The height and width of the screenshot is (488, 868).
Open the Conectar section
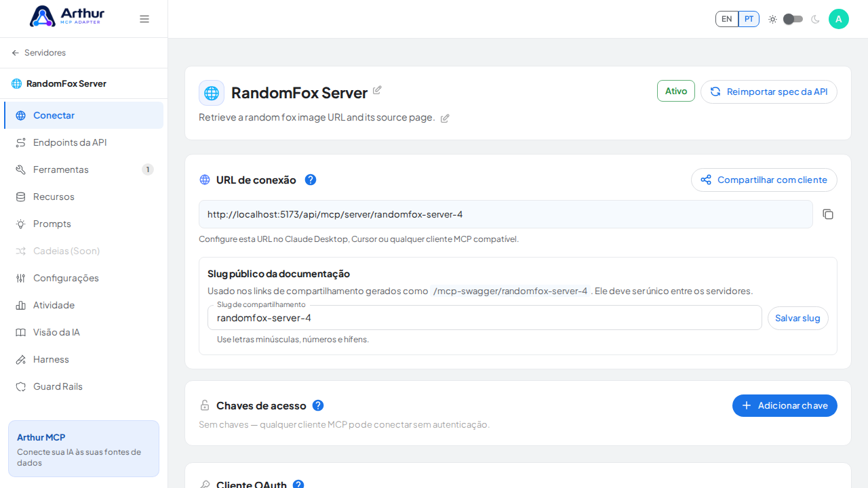83,115
